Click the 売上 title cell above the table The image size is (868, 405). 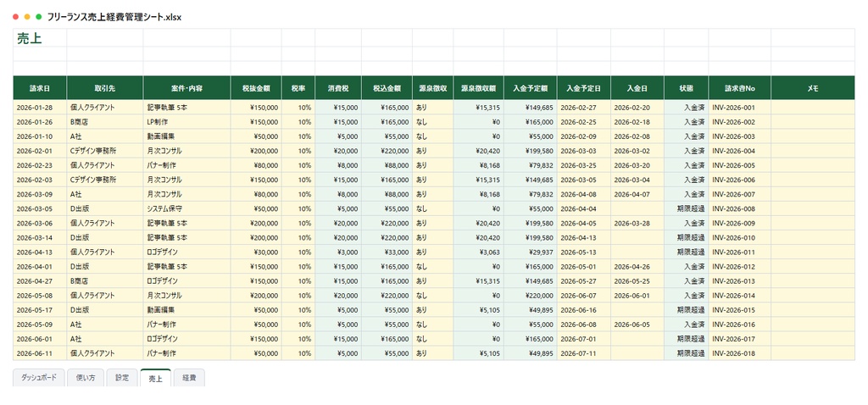(40, 37)
